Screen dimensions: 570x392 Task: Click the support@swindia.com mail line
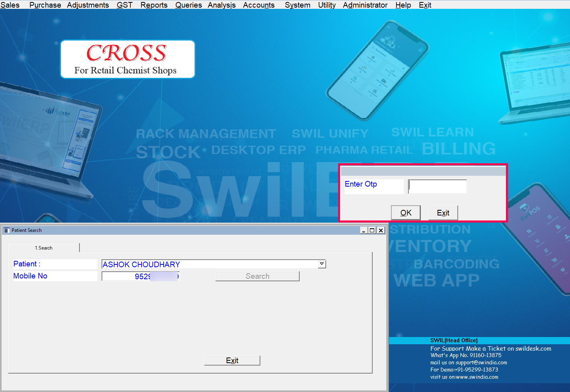point(469,363)
